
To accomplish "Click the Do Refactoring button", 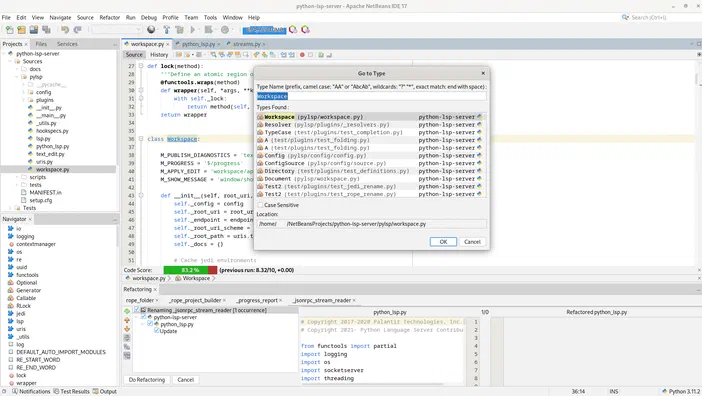I will 147,379.
